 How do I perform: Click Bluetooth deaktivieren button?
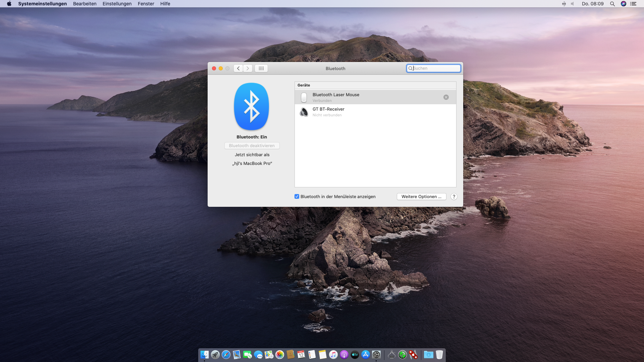pyautogui.click(x=252, y=146)
